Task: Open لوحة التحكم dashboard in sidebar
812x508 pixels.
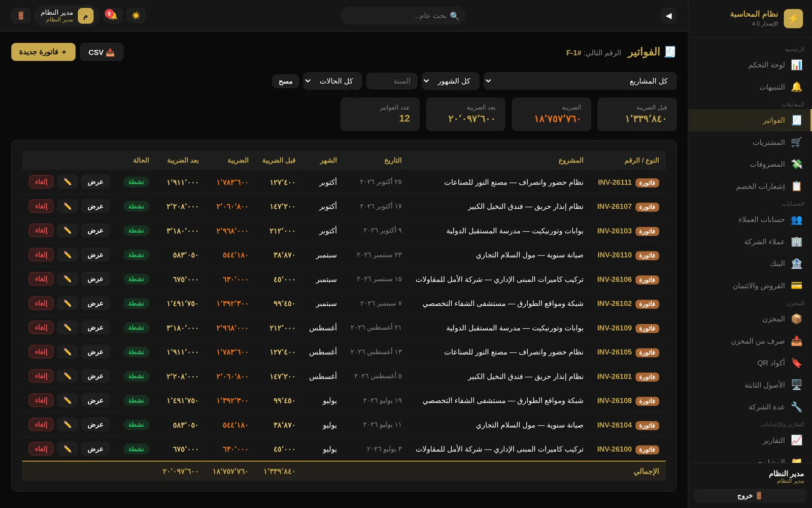Action: click(x=750, y=65)
